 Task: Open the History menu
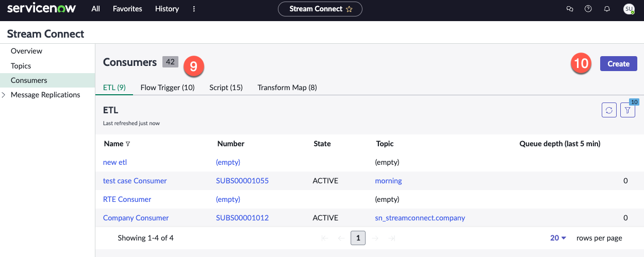(x=167, y=9)
